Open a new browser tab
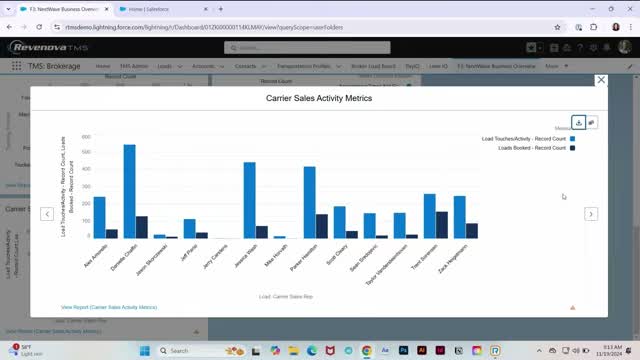Screen dimensions: 640x360 coord(220,9)
